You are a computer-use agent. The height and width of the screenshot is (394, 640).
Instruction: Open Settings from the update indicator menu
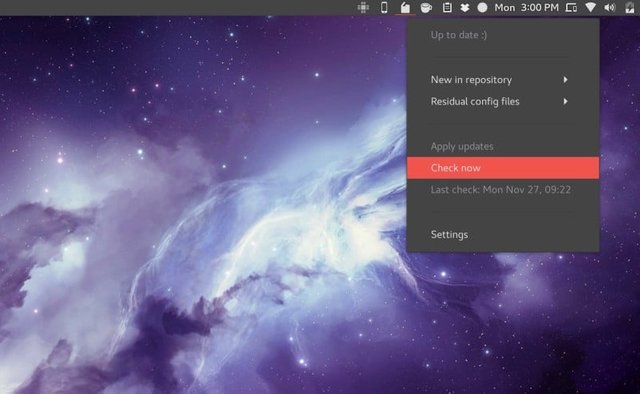pos(503,234)
